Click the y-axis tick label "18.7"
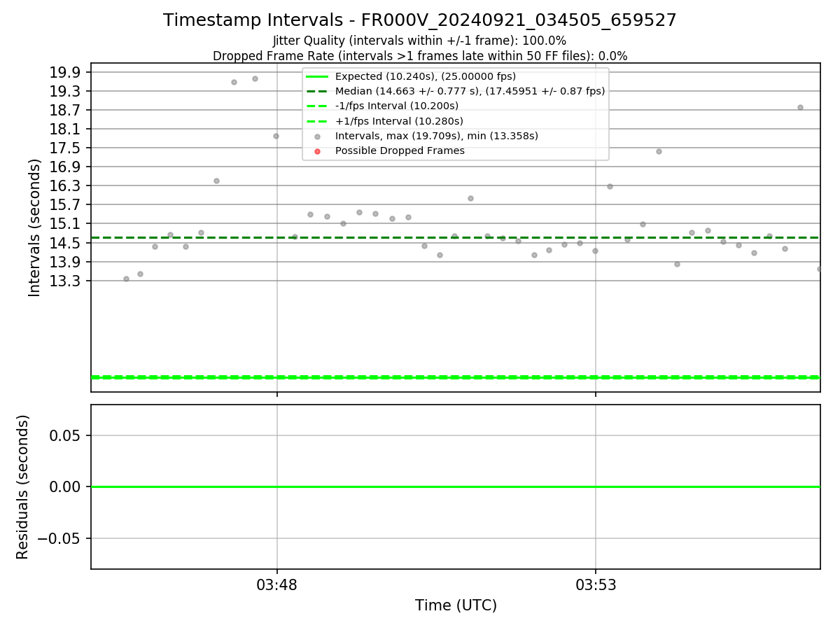The image size is (840, 630). [65, 110]
